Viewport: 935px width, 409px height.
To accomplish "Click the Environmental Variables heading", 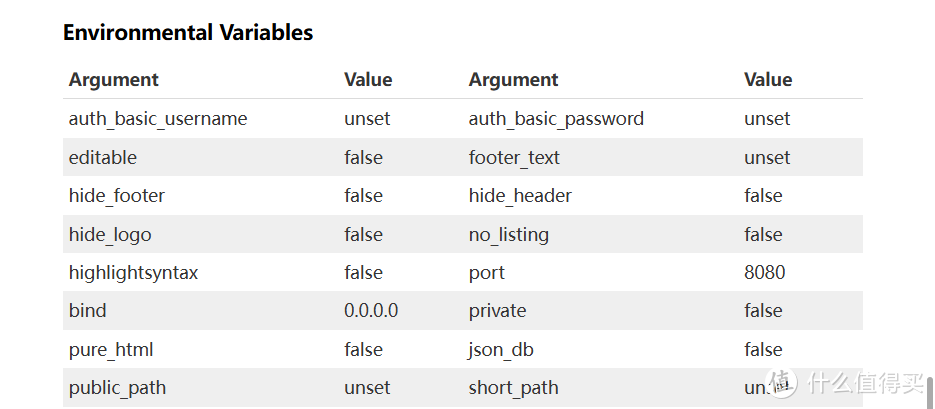I will pos(188,32).
